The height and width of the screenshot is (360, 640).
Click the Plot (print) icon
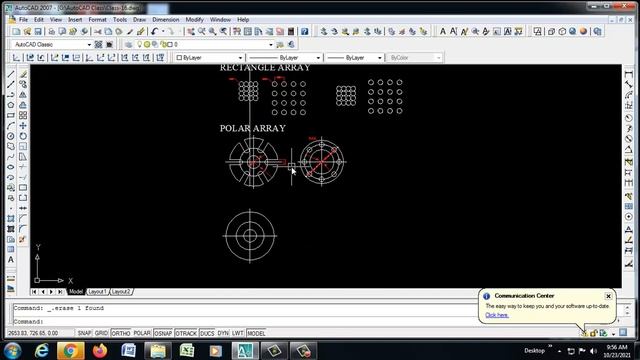coord(51,31)
